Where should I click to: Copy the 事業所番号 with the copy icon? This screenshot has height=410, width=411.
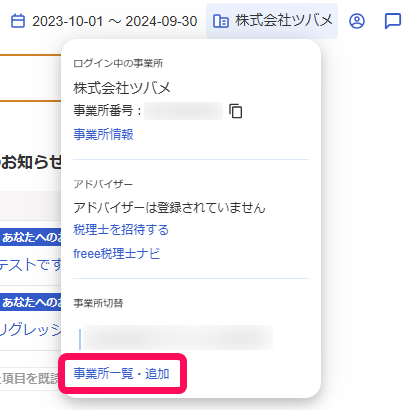tap(236, 111)
